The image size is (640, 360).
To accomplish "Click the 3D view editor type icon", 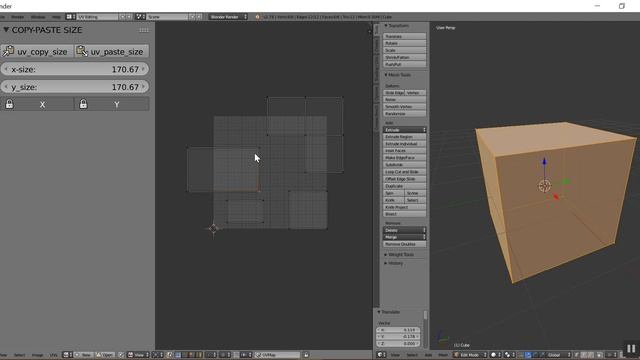I will pyautogui.click(x=381, y=355).
